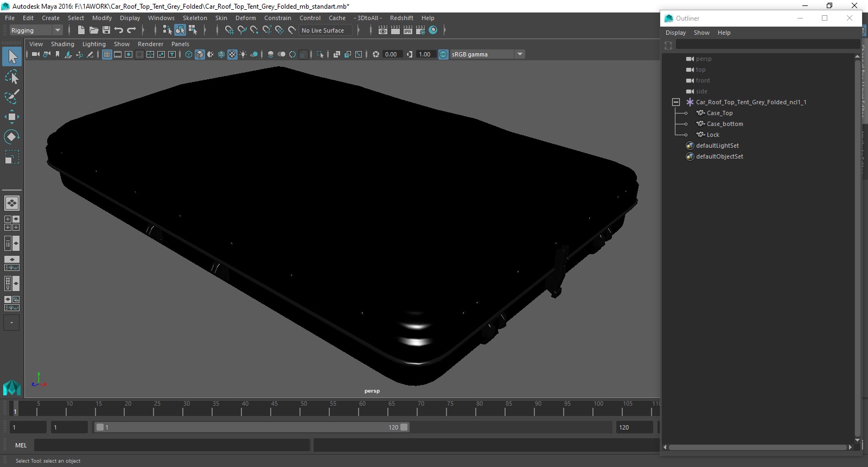Image resolution: width=868 pixels, height=467 pixels.
Task: Select by hierarchy mode
Action: (167, 30)
